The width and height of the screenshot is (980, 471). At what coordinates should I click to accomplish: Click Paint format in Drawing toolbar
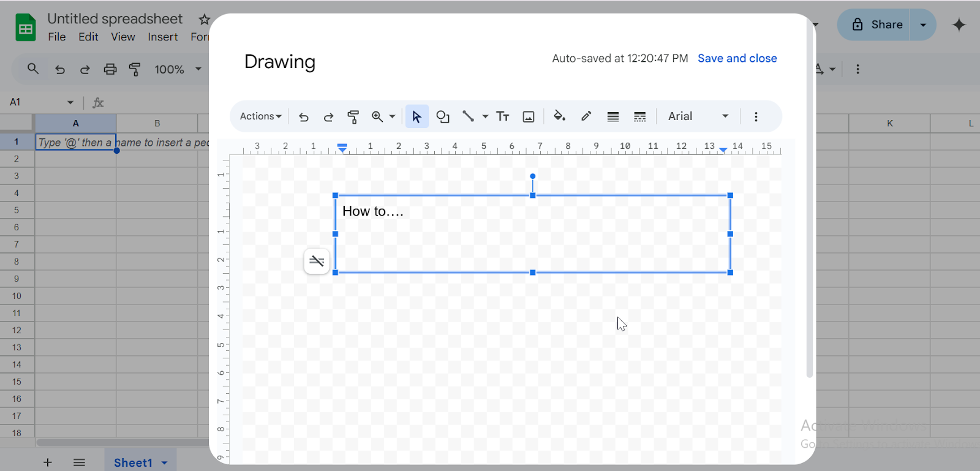coord(353,116)
